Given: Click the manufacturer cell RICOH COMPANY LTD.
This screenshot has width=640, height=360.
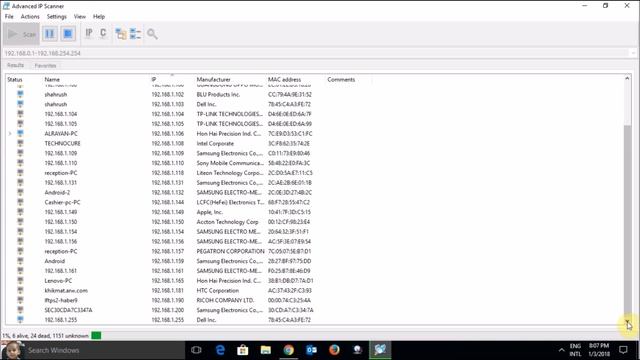Looking at the screenshot, I should pos(225,300).
